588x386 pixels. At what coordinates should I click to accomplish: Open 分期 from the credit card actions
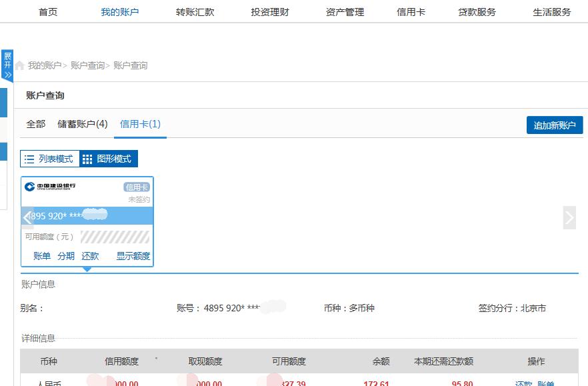point(66,255)
